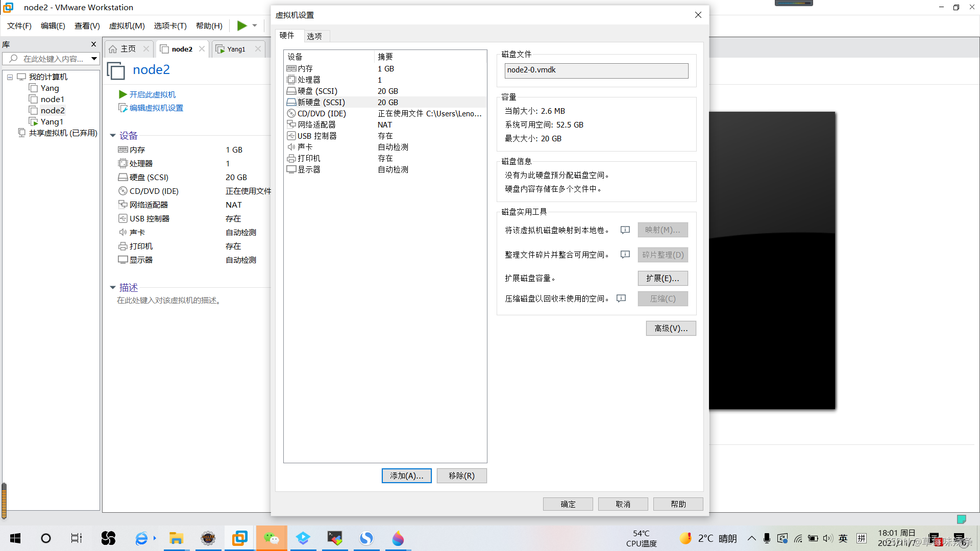
Task: Click the 描述 description text field
Action: pyautogui.click(x=169, y=300)
